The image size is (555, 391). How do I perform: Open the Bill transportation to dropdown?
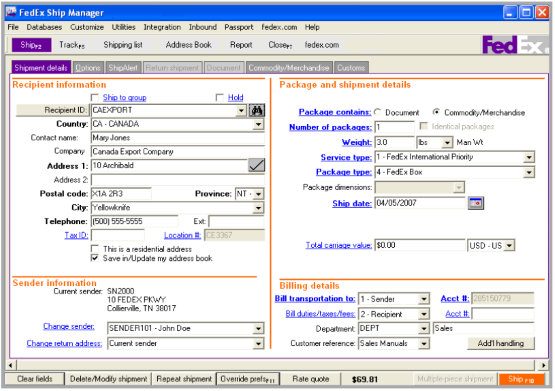pyautogui.click(x=424, y=299)
